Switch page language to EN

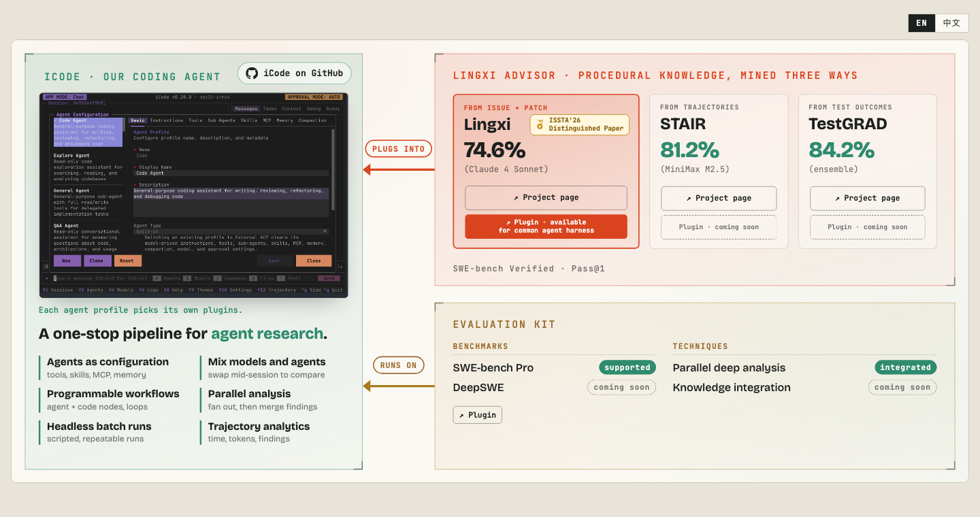point(921,23)
